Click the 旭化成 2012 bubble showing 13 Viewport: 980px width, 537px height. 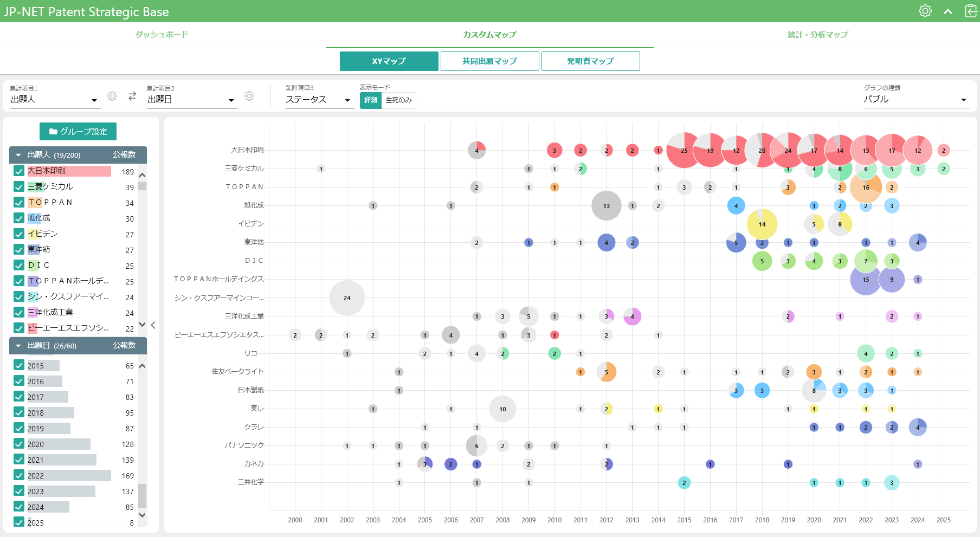coord(606,205)
